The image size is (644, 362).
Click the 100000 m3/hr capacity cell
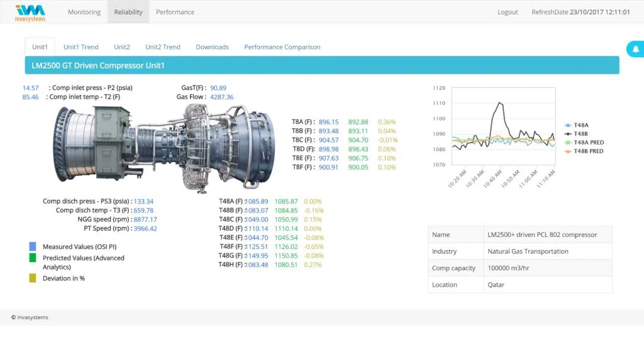(x=548, y=268)
